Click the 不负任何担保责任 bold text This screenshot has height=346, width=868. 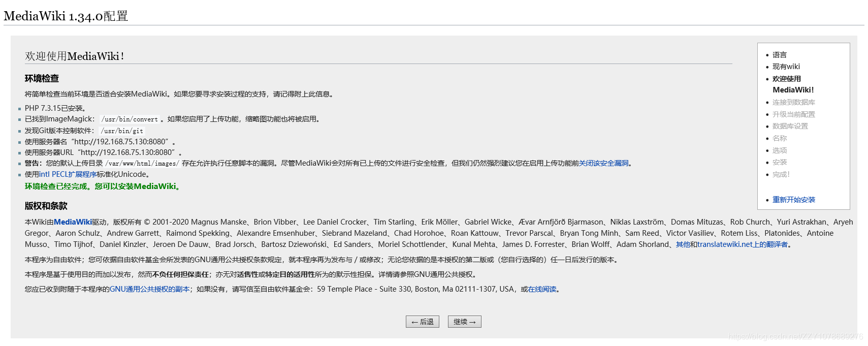point(180,274)
